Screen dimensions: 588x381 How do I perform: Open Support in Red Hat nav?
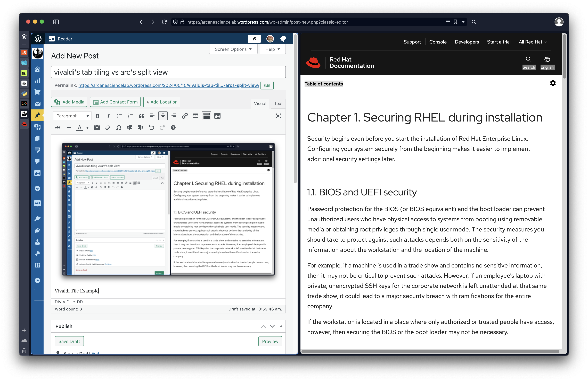click(x=412, y=42)
